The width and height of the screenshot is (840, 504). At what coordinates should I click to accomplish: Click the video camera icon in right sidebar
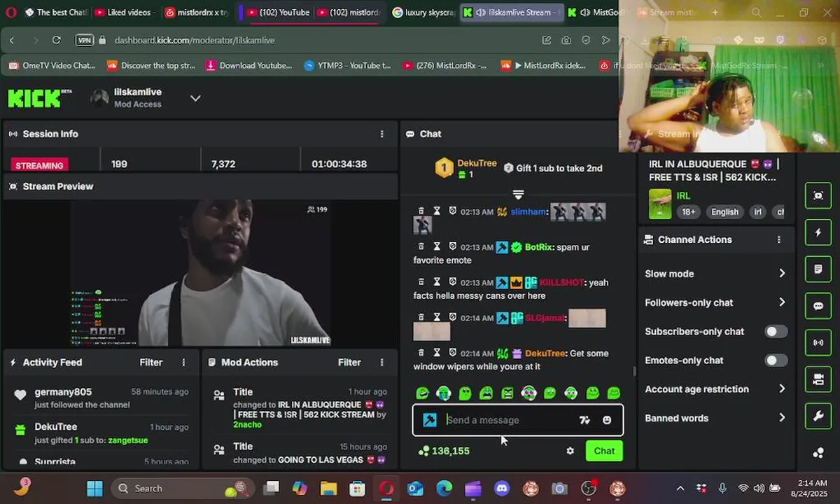pos(818,379)
